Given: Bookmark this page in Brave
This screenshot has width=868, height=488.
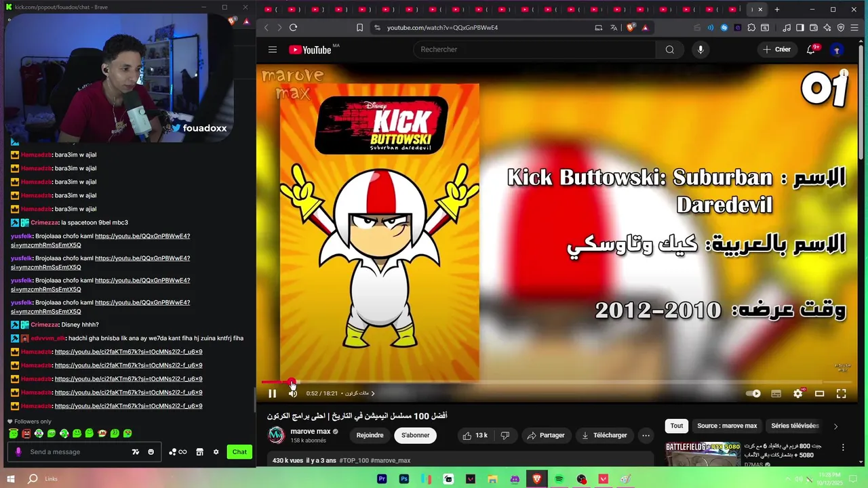Looking at the screenshot, I should (359, 28).
